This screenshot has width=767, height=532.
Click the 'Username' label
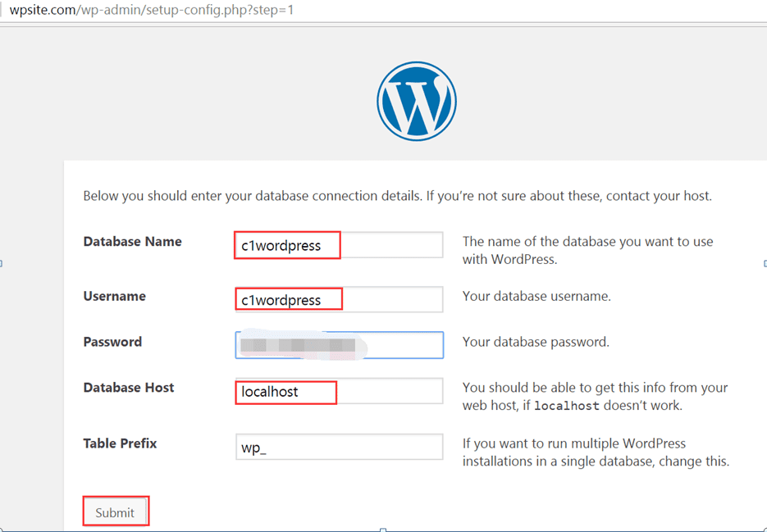pos(115,296)
